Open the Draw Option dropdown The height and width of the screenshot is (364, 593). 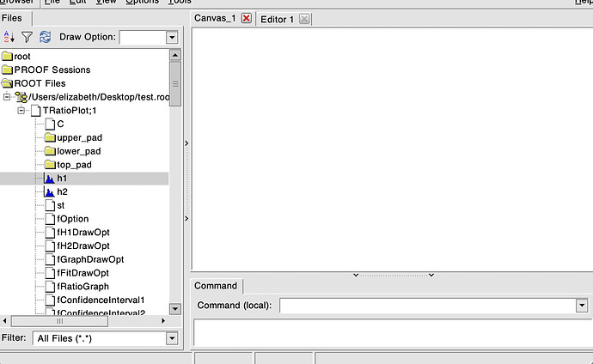click(x=172, y=38)
